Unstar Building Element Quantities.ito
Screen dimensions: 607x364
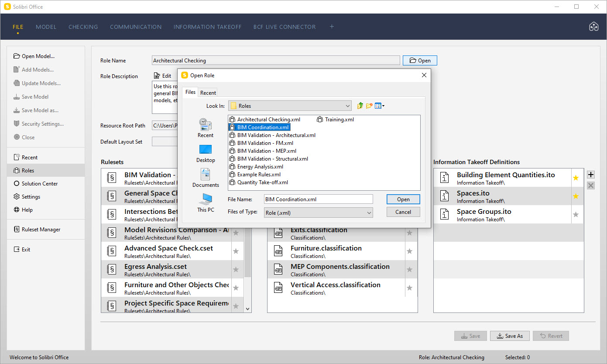click(x=576, y=178)
